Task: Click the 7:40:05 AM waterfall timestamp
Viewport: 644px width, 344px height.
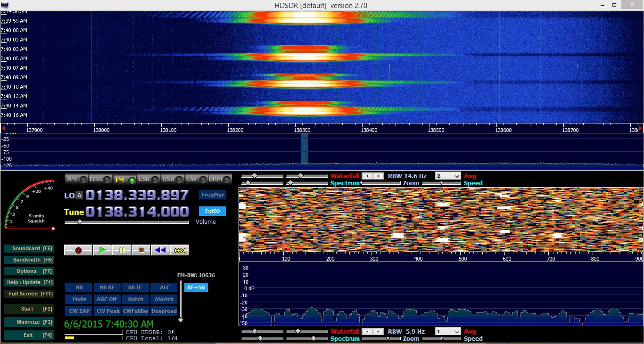Action: (x=14, y=58)
